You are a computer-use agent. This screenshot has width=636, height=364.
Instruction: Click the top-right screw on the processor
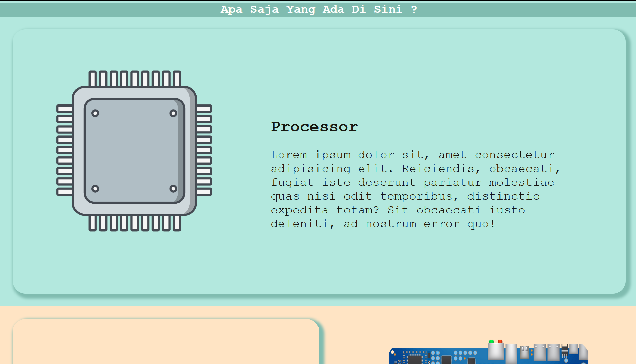173,113
